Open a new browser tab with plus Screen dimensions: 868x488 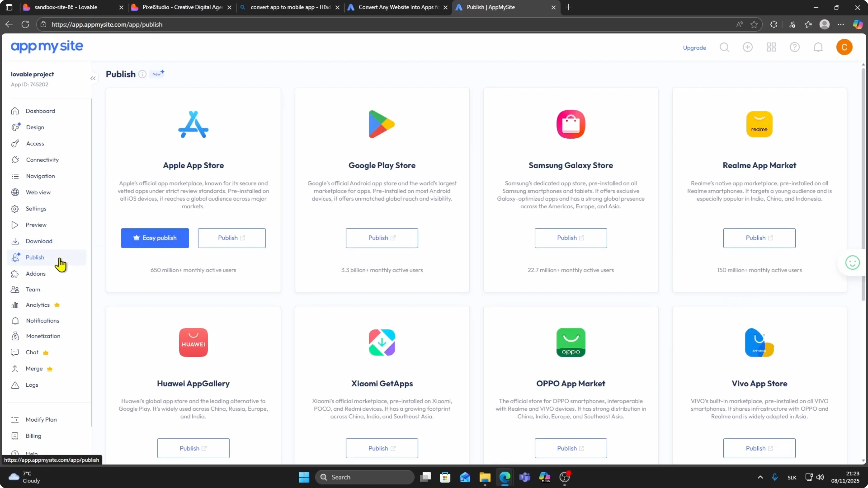coord(568,7)
